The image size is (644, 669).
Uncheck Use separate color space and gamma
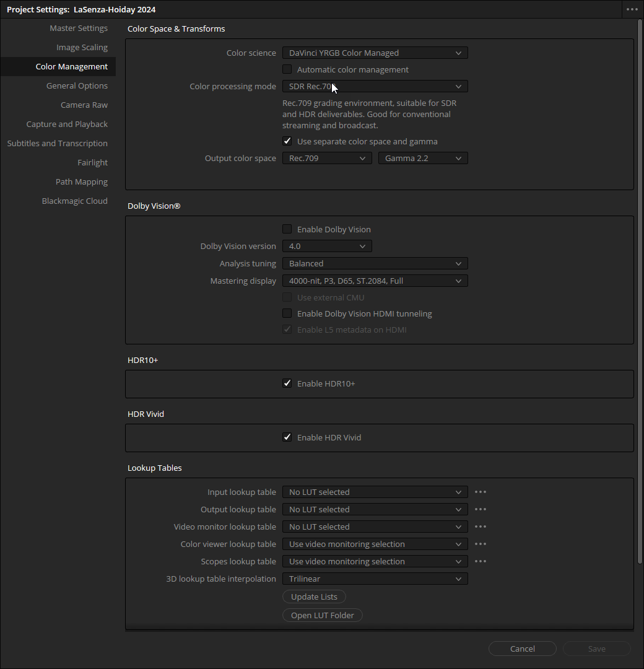pyautogui.click(x=287, y=141)
